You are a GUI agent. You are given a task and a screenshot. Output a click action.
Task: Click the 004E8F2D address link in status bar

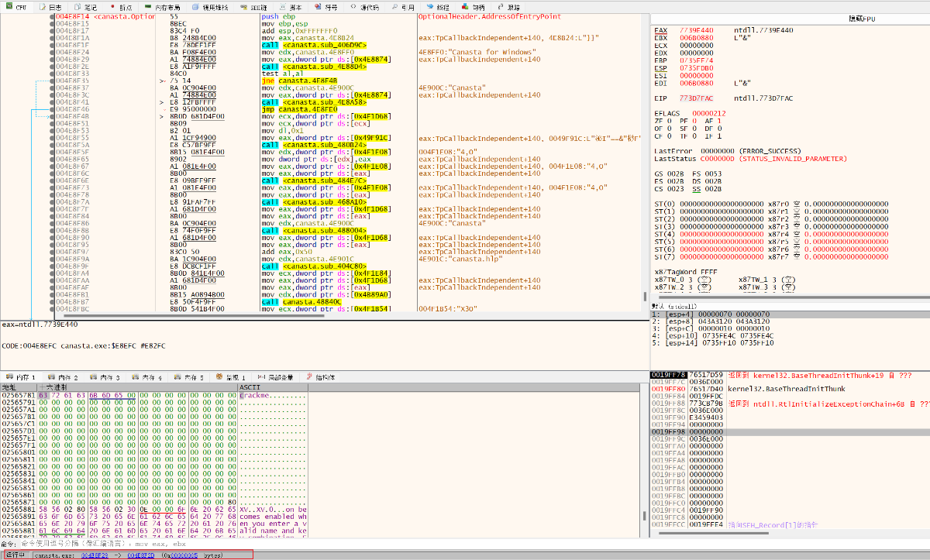pyautogui.click(x=141, y=555)
